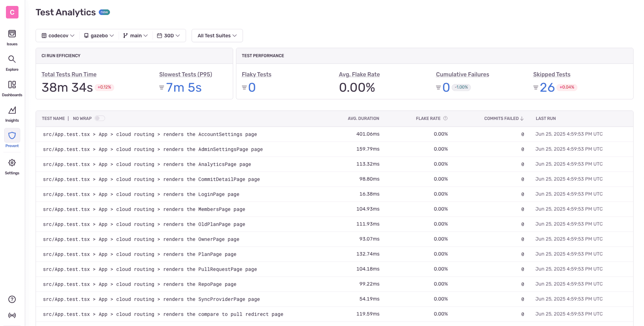
Task: Click the Flake Rate column info tooltip icon
Action: pyautogui.click(x=446, y=118)
